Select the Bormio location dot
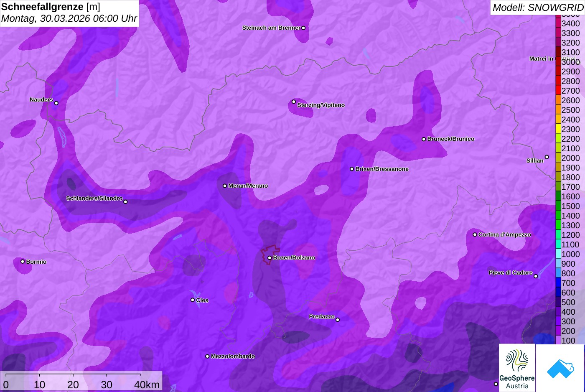This screenshot has height=392, width=585. pos(23,262)
